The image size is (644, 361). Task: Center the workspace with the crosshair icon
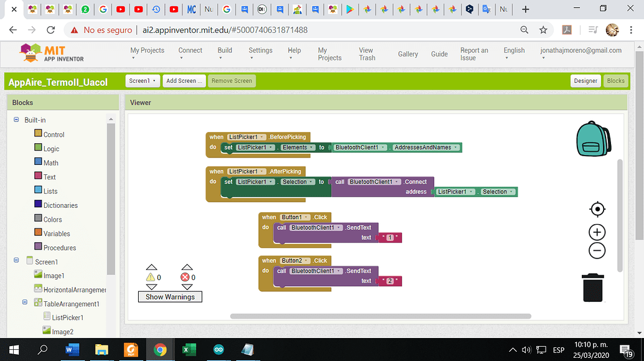coord(597,209)
